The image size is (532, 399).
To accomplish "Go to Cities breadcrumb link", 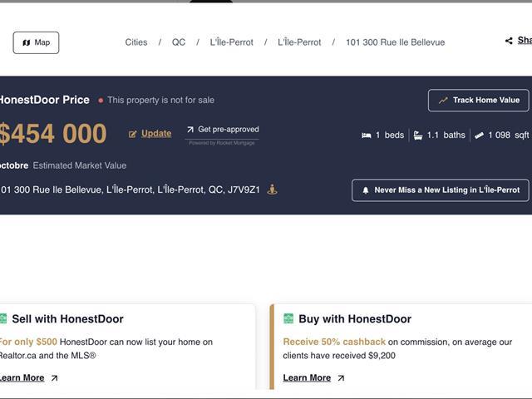I will [x=136, y=42].
